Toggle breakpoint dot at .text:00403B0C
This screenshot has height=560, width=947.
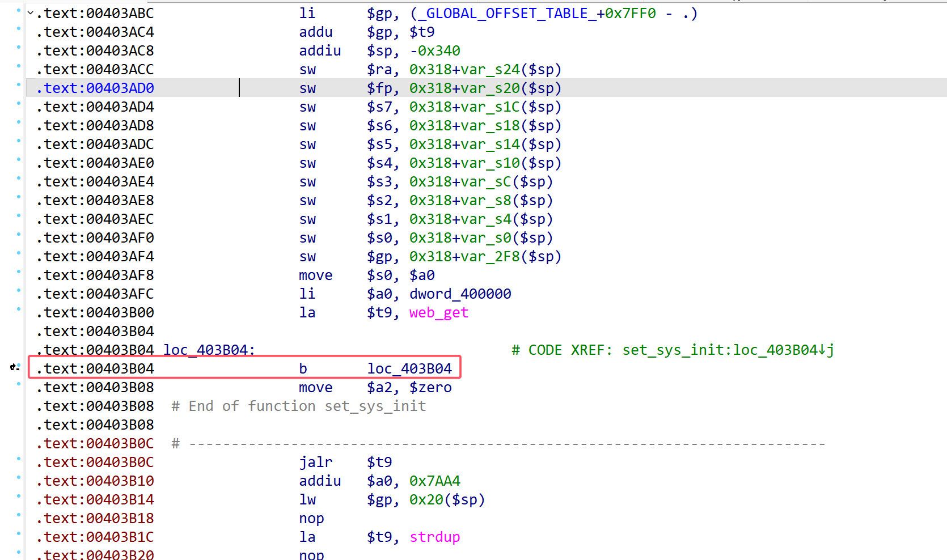pyautogui.click(x=19, y=459)
